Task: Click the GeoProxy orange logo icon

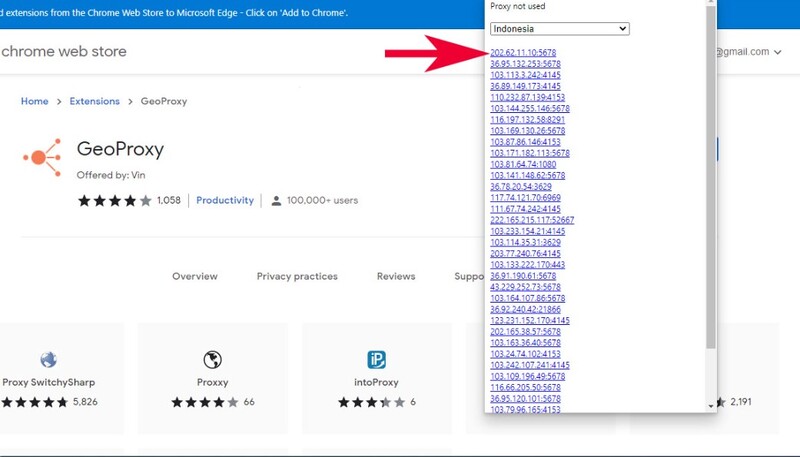Action: [42, 158]
